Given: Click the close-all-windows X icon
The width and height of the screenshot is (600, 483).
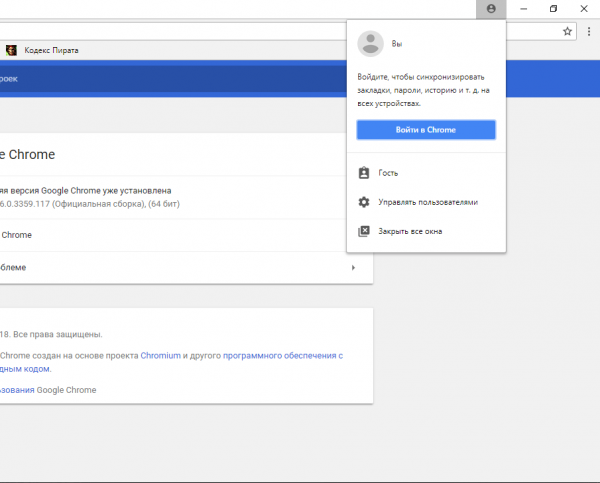Looking at the screenshot, I should [364, 231].
